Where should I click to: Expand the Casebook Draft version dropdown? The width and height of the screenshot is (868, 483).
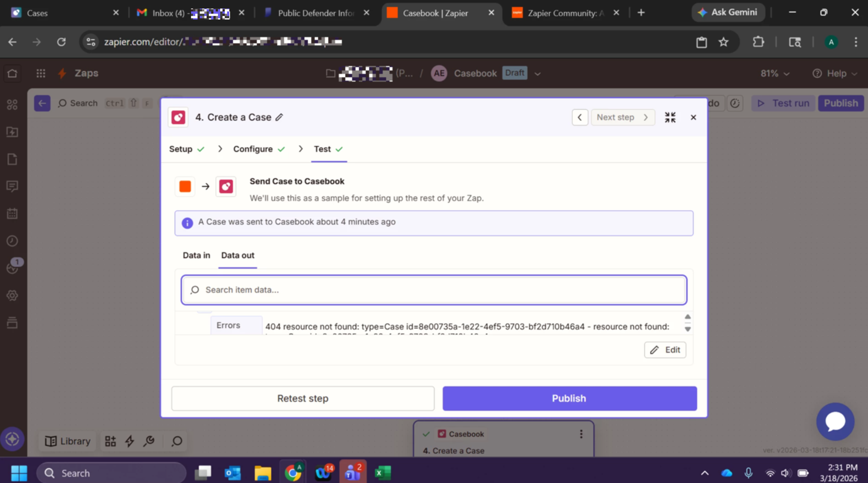pyautogui.click(x=538, y=74)
